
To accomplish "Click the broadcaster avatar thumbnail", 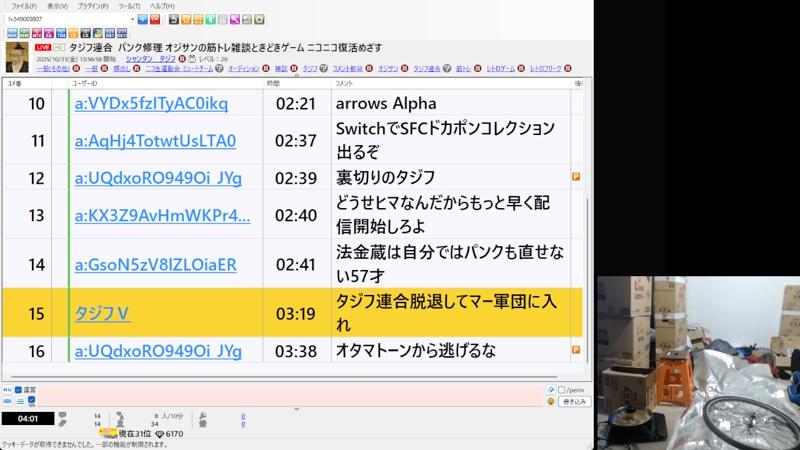I will (x=17, y=57).
